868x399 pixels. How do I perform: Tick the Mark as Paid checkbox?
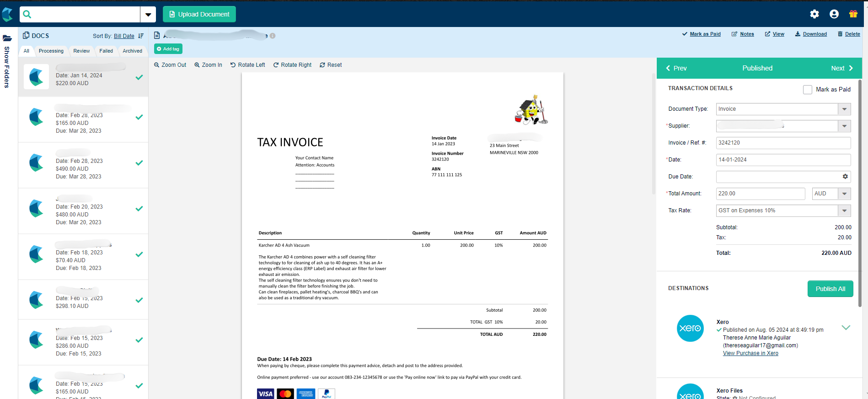[808, 90]
